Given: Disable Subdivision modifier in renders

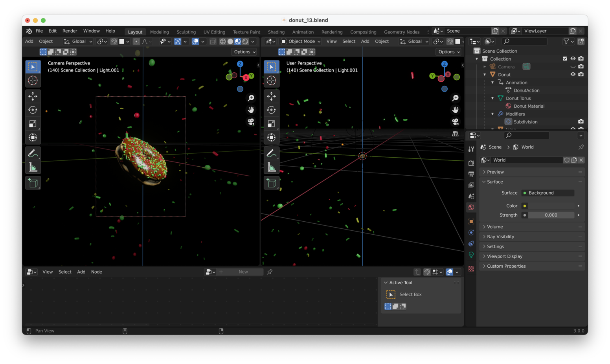Looking at the screenshot, I should [x=581, y=121].
